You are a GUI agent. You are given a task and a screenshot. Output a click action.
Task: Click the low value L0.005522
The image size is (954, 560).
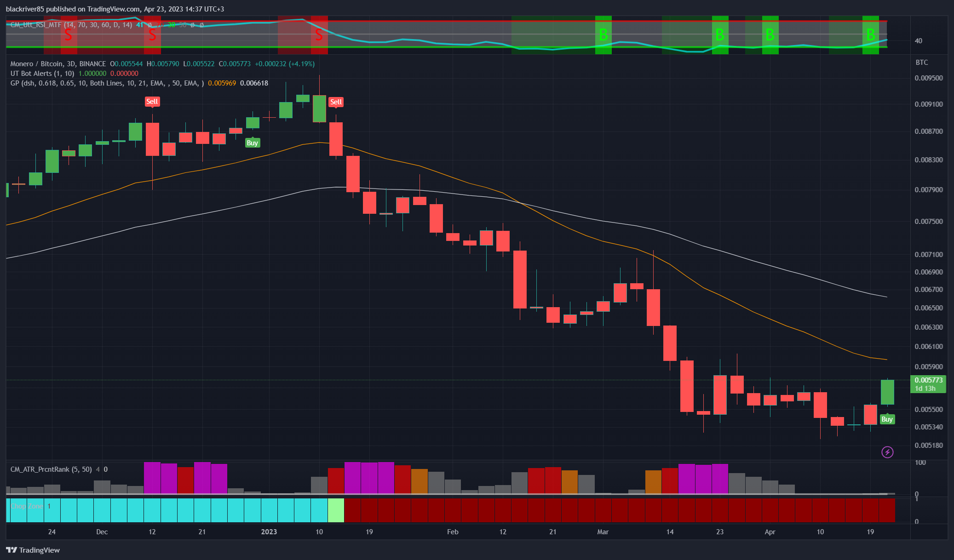(199, 64)
